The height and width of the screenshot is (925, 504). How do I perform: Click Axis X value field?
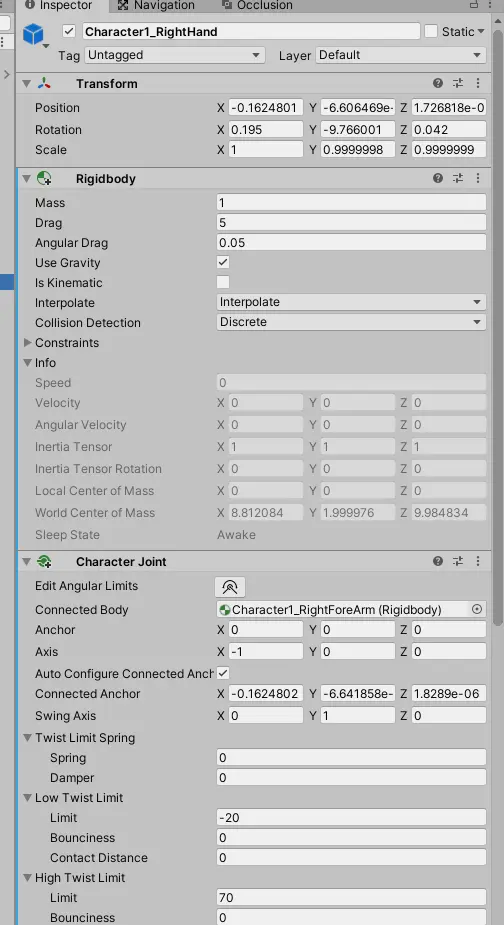pyautogui.click(x=266, y=651)
